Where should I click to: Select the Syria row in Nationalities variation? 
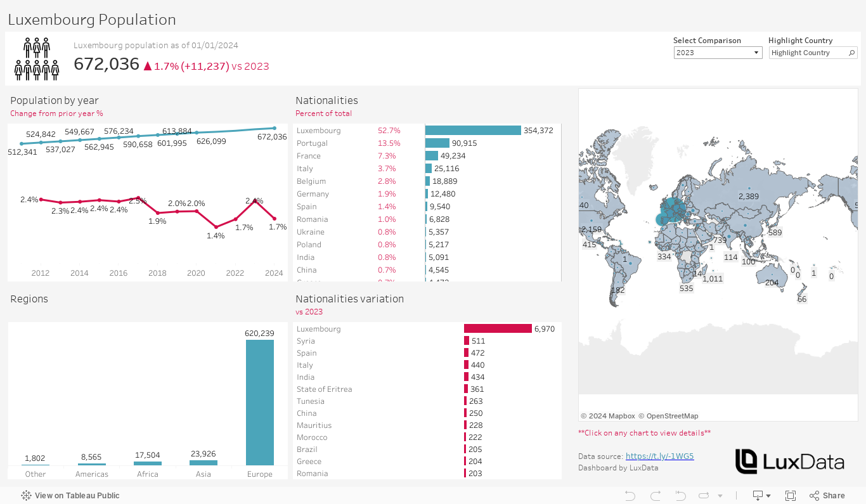429,340
